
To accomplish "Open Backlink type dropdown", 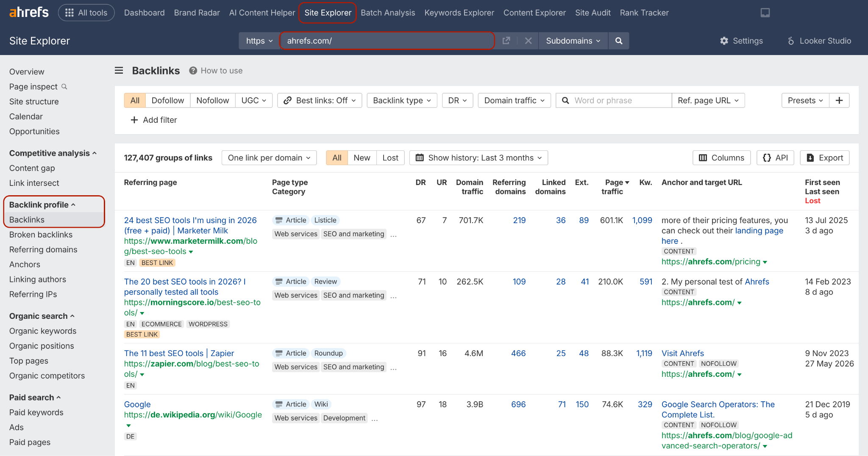I will [x=402, y=100].
